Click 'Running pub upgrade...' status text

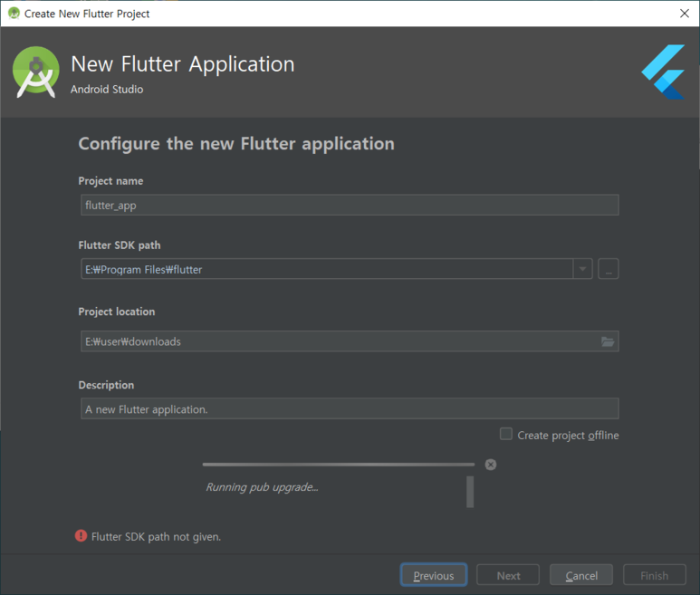pos(262,487)
